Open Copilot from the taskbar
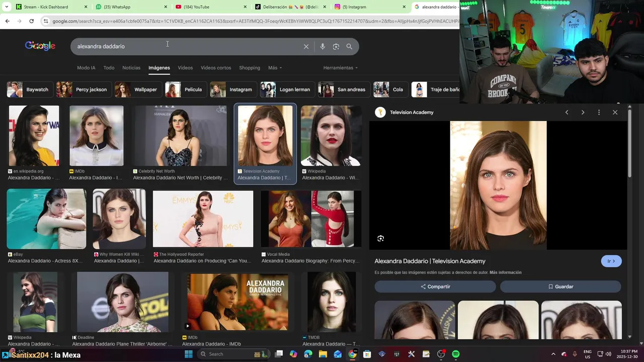 tap(293, 354)
